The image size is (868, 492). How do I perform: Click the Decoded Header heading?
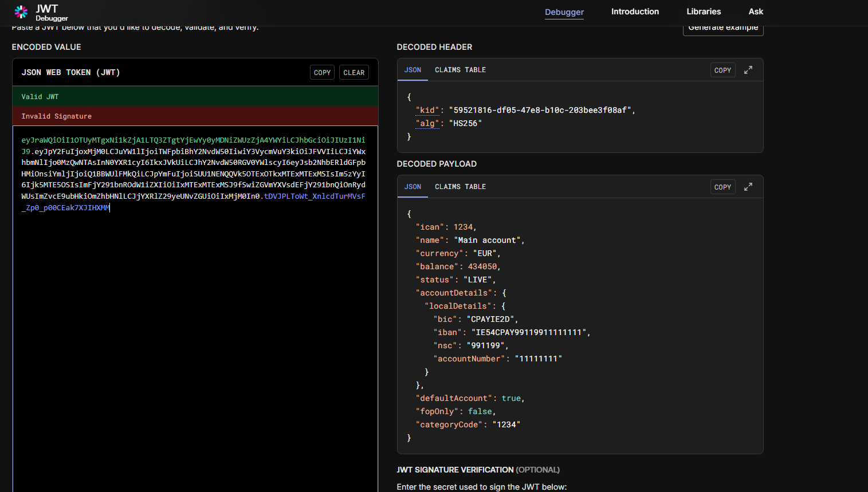(434, 47)
